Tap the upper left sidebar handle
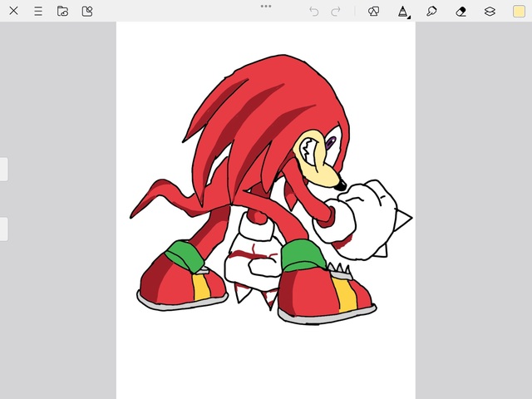The width and height of the screenshot is (532, 399). point(3,169)
